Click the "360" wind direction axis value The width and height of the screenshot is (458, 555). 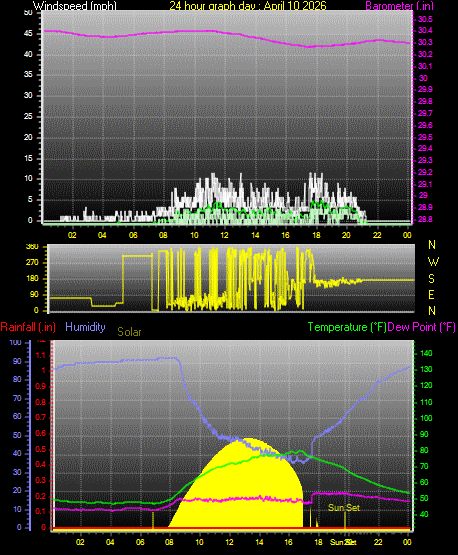(x=32, y=247)
